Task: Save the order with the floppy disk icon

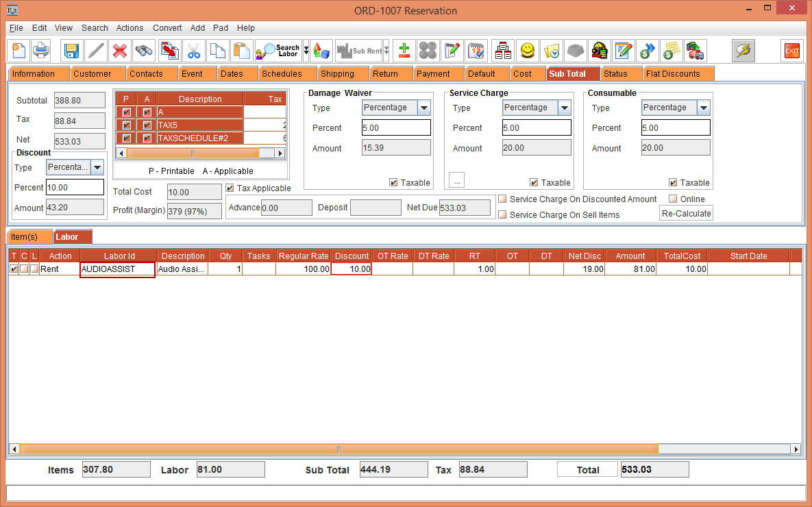Action: coord(71,51)
